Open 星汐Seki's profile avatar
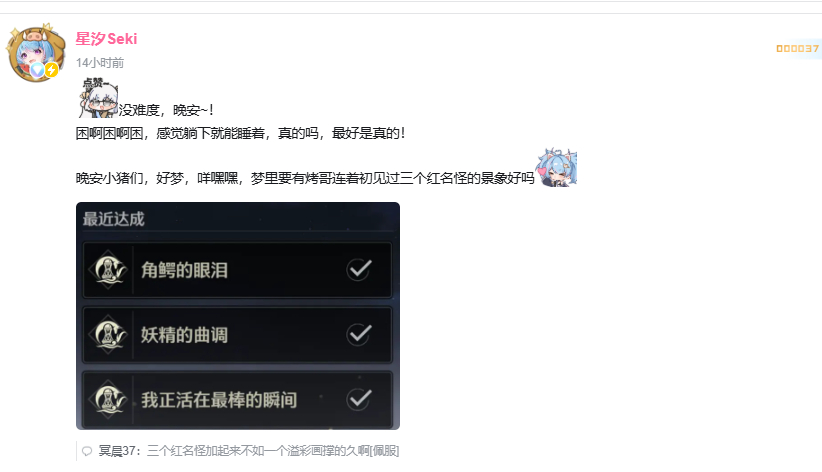Image resolution: width=822 pixels, height=472 pixels. point(36,52)
